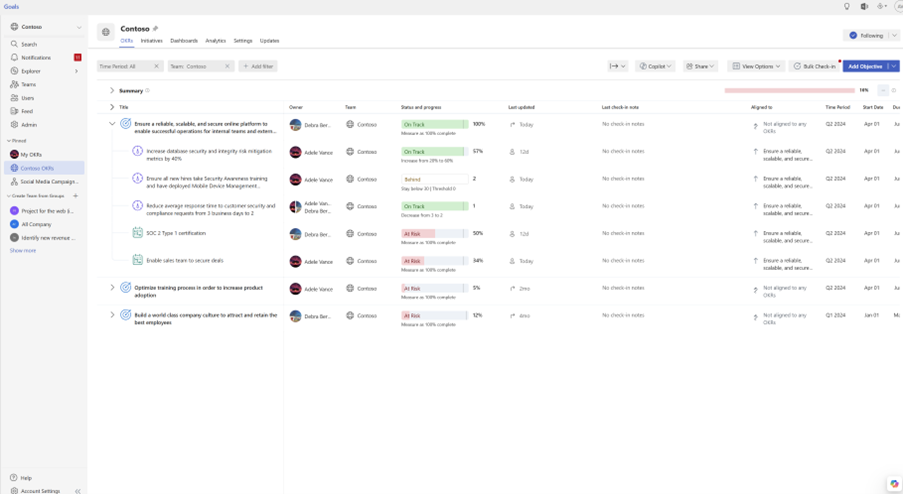Open Notifications from the sidebar bell icon

(x=14, y=58)
